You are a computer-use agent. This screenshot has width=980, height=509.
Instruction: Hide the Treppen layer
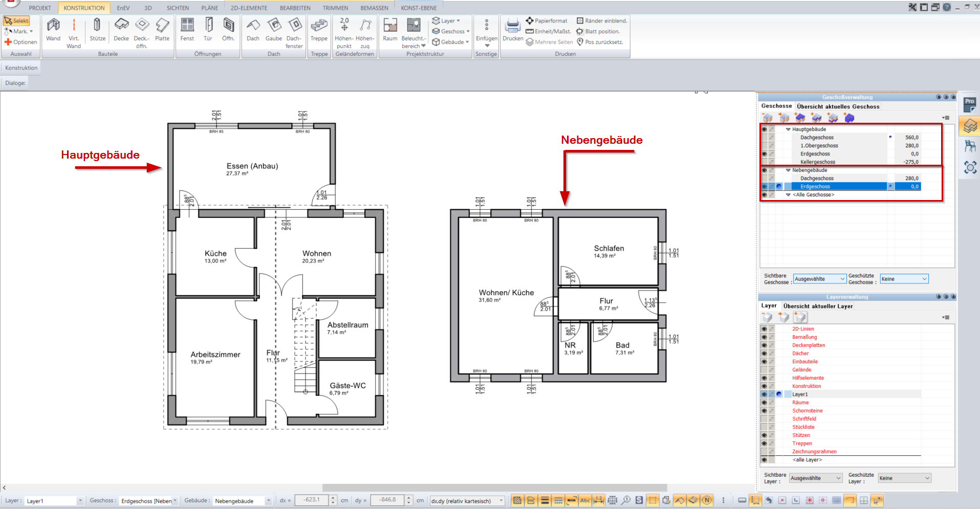click(x=764, y=444)
